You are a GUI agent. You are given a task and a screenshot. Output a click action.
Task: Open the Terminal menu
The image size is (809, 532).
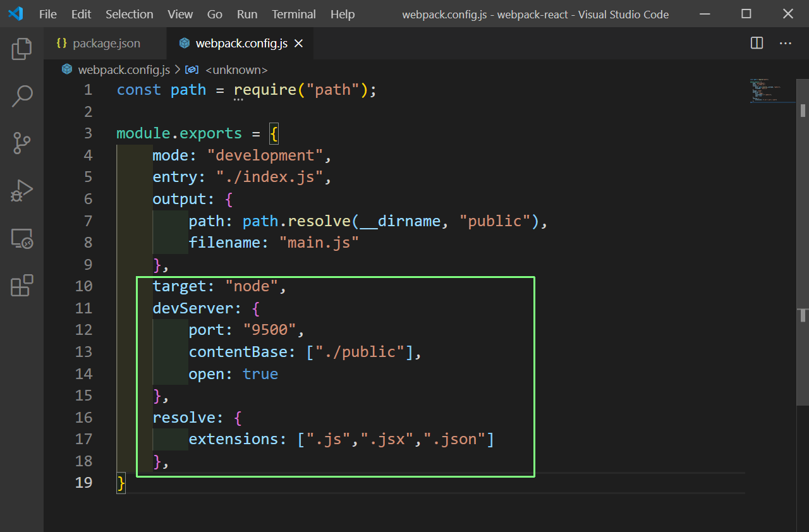click(294, 14)
